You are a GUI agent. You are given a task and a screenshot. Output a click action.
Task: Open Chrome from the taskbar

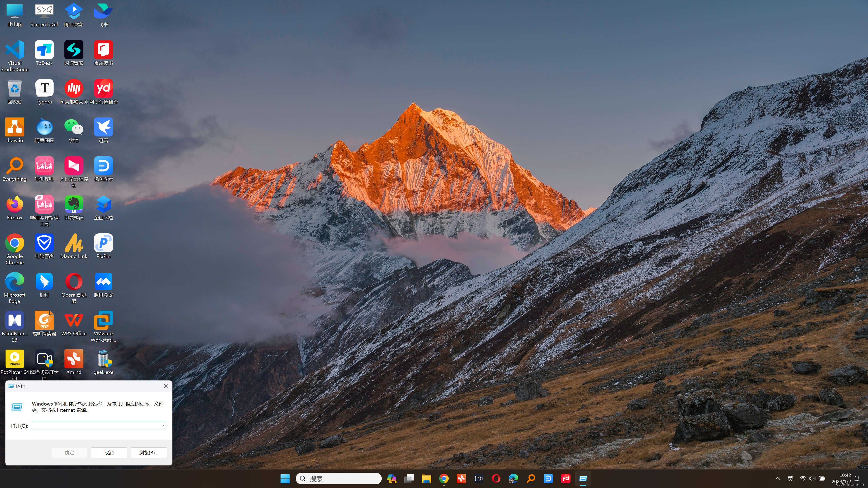[x=444, y=479]
